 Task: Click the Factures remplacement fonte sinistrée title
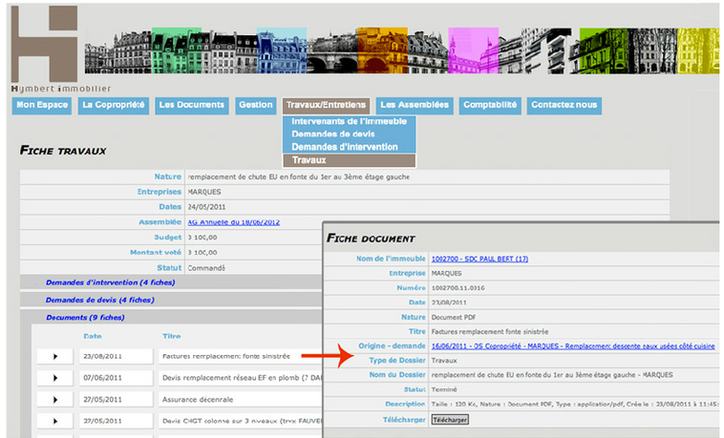pyautogui.click(x=226, y=356)
